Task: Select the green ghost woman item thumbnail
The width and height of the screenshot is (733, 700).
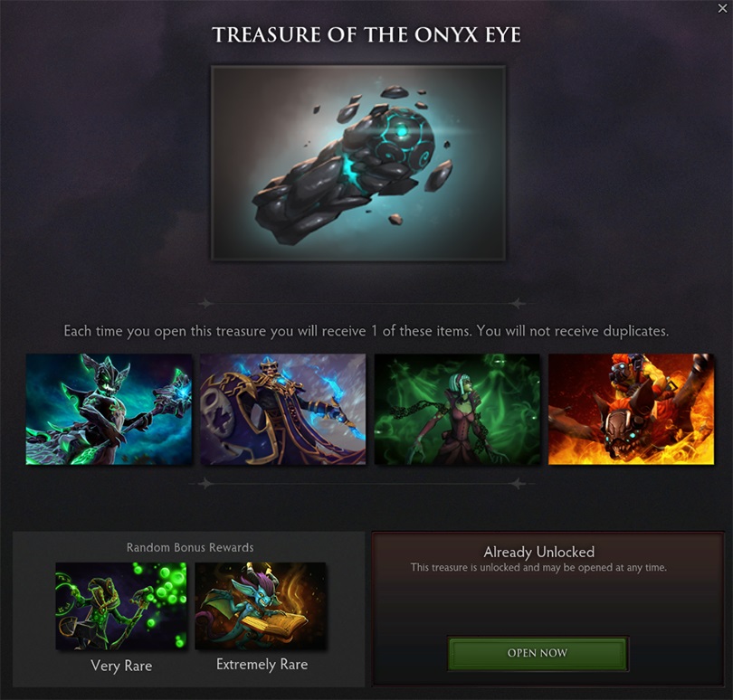Action: click(457, 410)
